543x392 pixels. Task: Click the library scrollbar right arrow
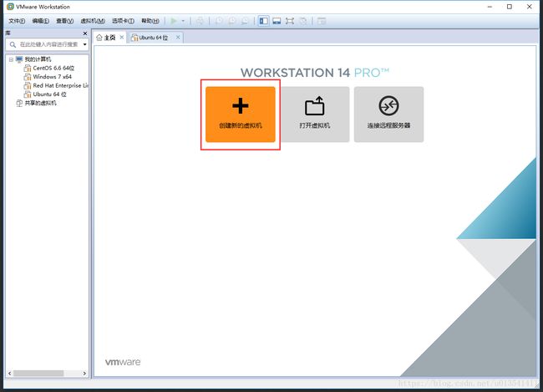tap(84, 374)
